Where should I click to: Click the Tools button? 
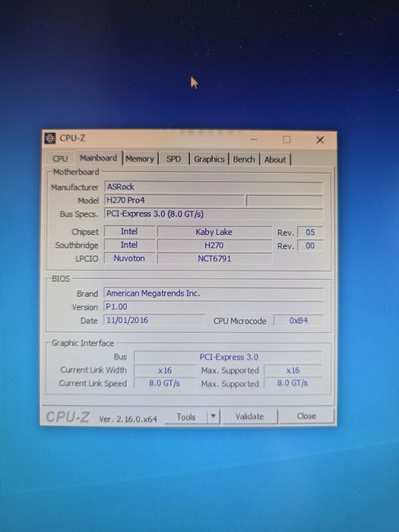[186, 416]
